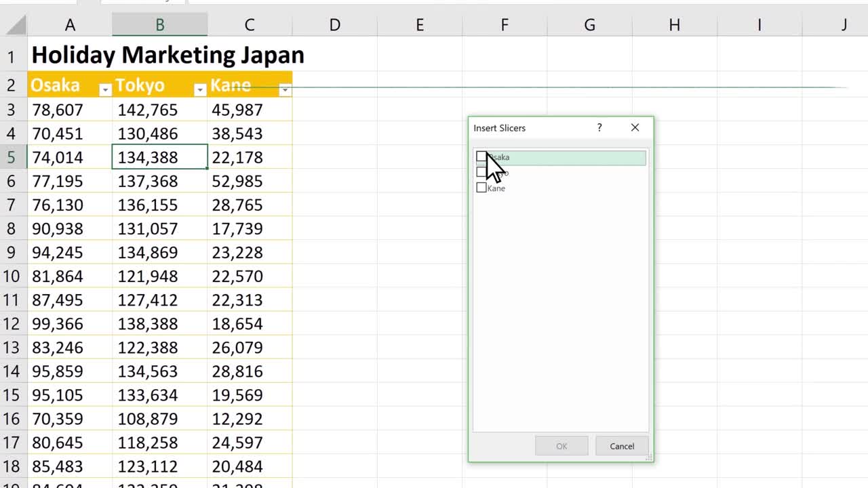Select column E header

pos(420,25)
